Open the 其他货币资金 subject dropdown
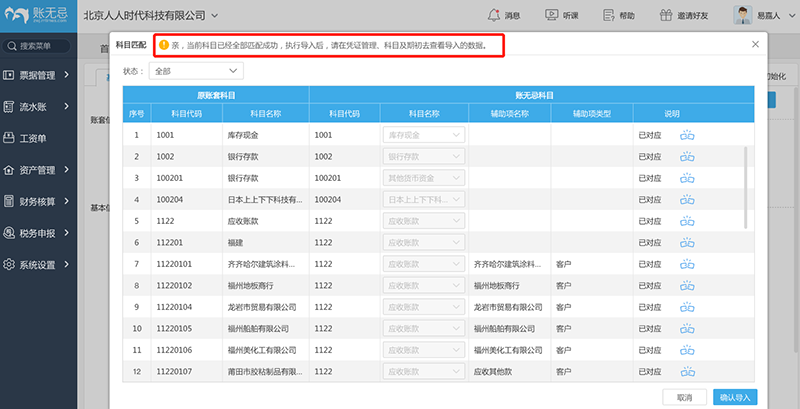 [424, 178]
